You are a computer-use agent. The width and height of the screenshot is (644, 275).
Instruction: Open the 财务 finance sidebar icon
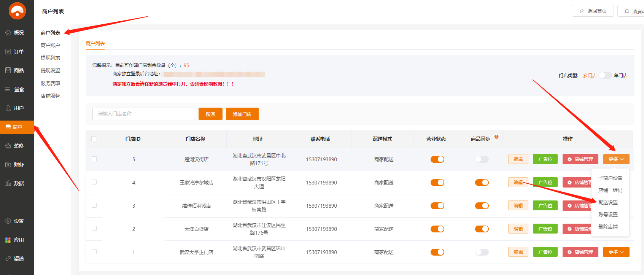pyautogui.click(x=8, y=165)
